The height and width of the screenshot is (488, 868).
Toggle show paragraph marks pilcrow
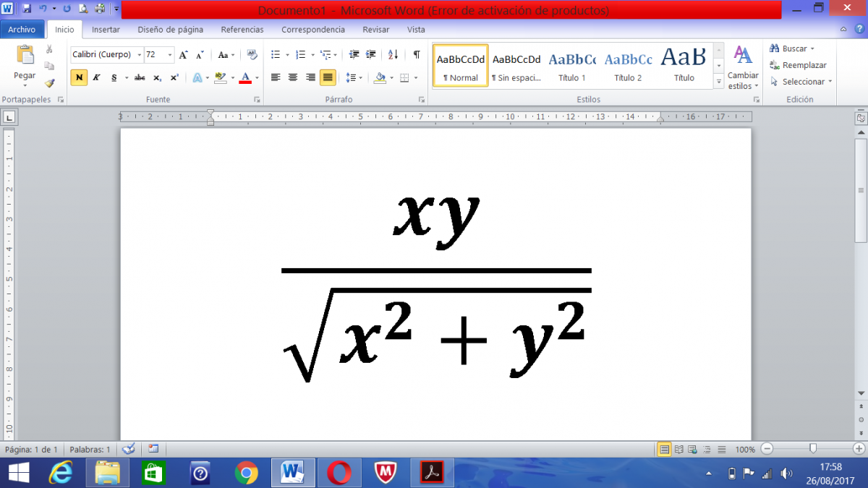[x=417, y=55]
